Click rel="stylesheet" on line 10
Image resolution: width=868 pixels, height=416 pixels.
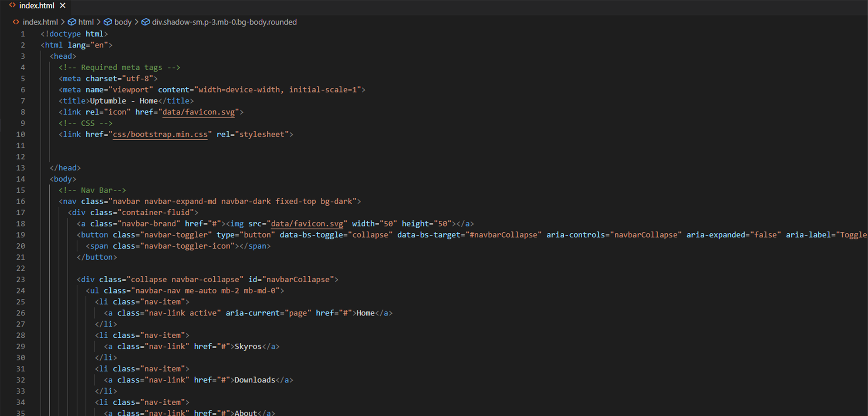click(253, 134)
